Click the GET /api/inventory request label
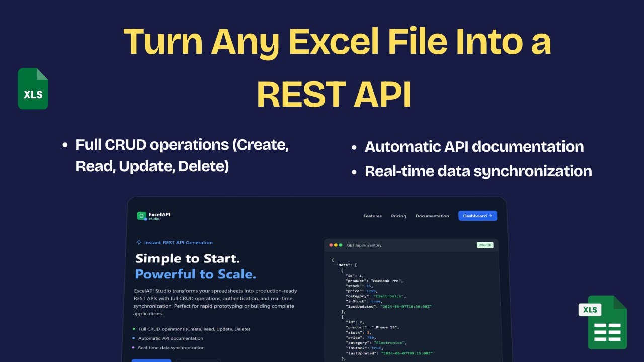Viewport: 644px width, 362px height. click(364, 245)
